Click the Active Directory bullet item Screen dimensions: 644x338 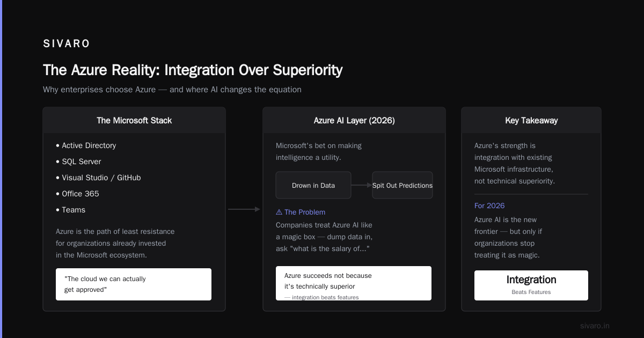pos(86,145)
